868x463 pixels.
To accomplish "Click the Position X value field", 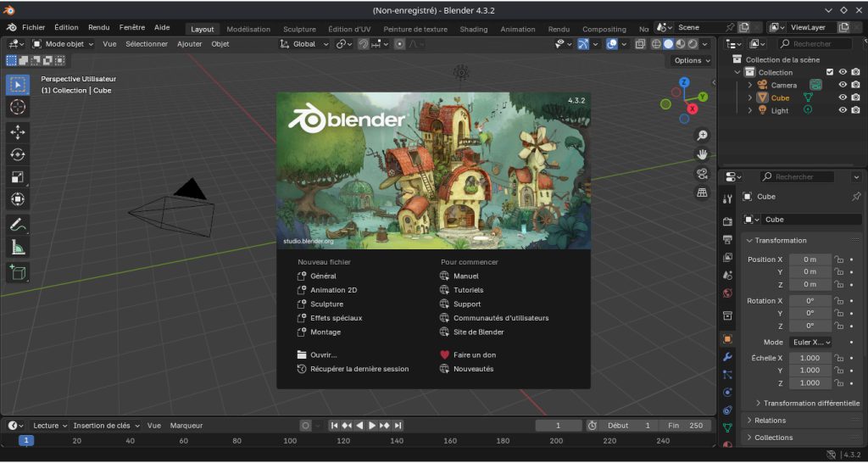I will (x=810, y=259).
